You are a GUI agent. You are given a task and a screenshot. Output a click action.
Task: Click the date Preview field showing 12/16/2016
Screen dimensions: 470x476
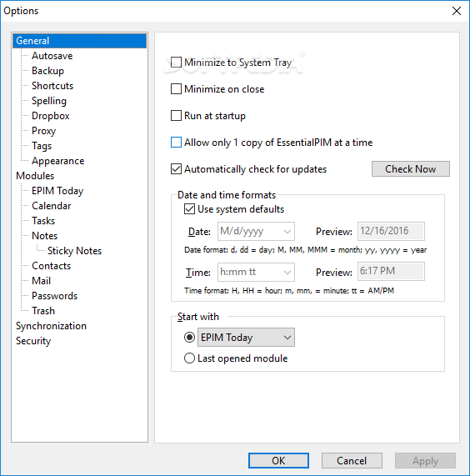[391, 231]
